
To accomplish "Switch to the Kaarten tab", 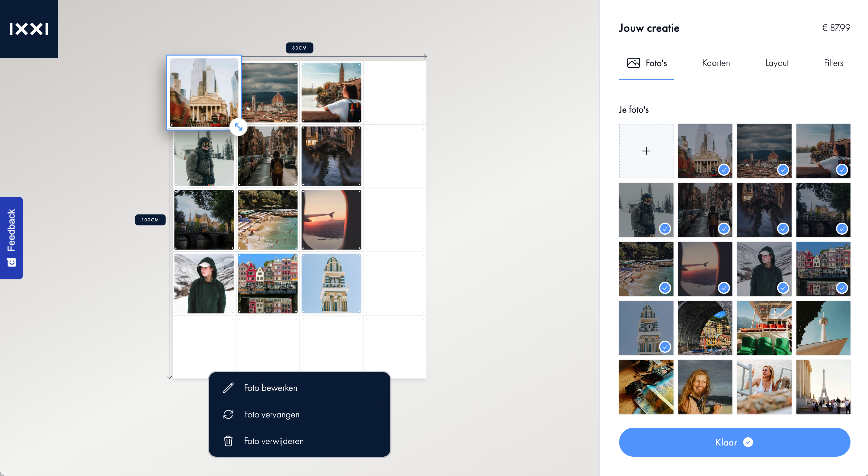I will pos(716,63).
